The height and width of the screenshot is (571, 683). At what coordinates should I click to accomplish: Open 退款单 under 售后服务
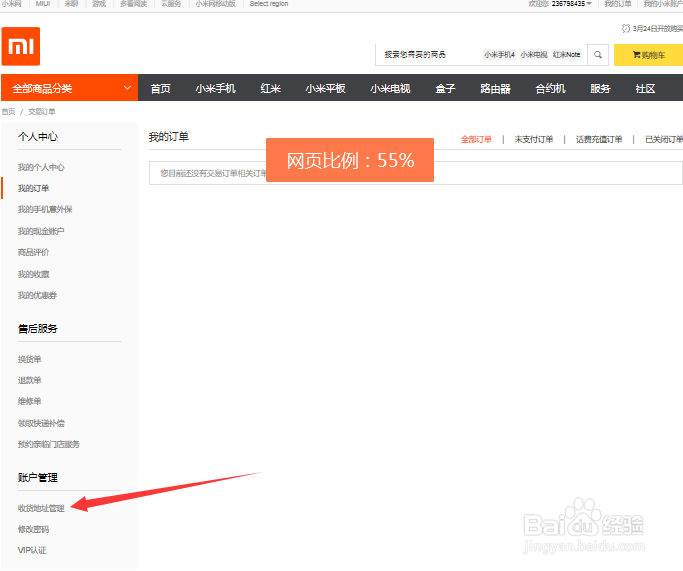(x=29, y=380)
